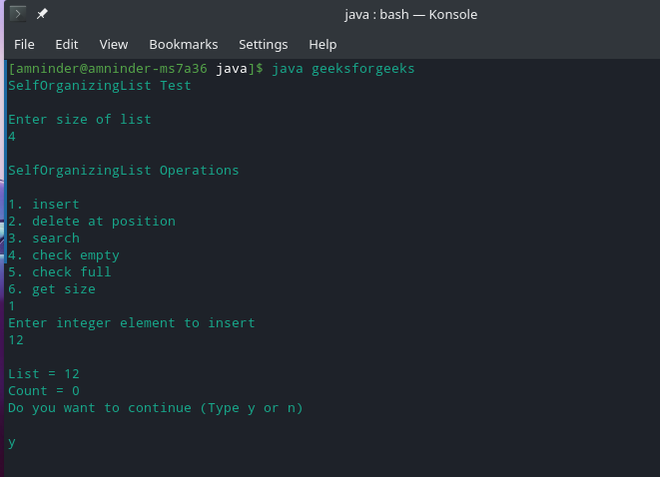The width and height of the screenshot is (660, 477).
Task: Open the Settings menu
Action: (x=263, y=44)
